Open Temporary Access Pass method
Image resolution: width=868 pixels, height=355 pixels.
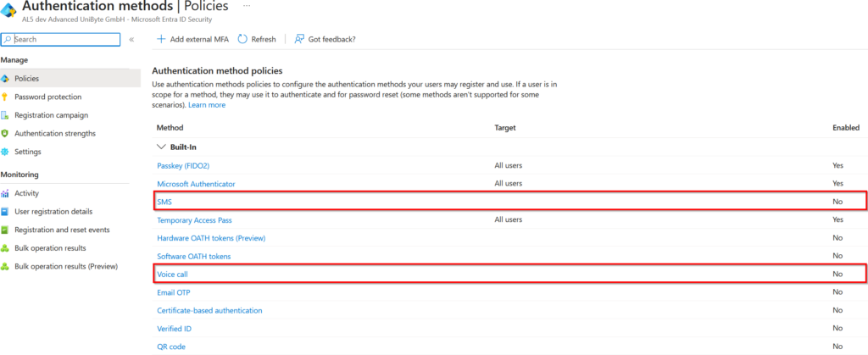[194, 220]
